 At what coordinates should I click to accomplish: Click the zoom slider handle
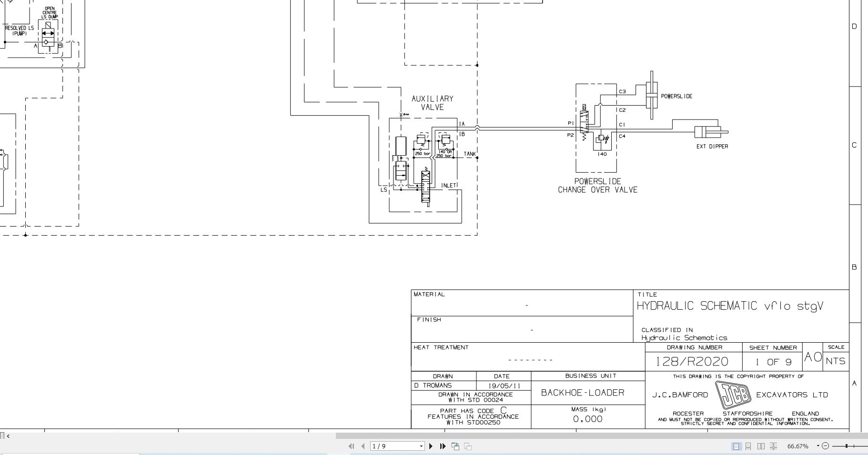pos(847,446)
